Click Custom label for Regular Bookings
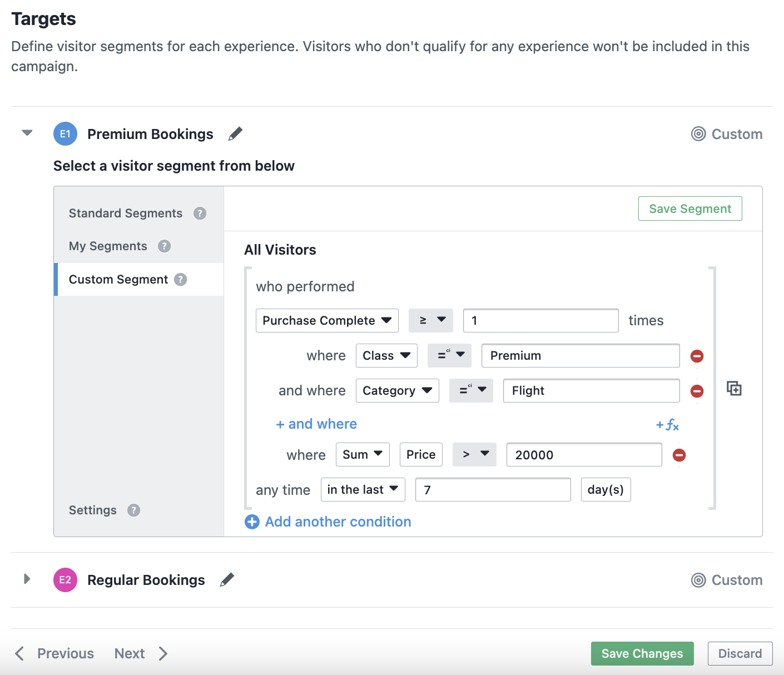 pos(737,580)
